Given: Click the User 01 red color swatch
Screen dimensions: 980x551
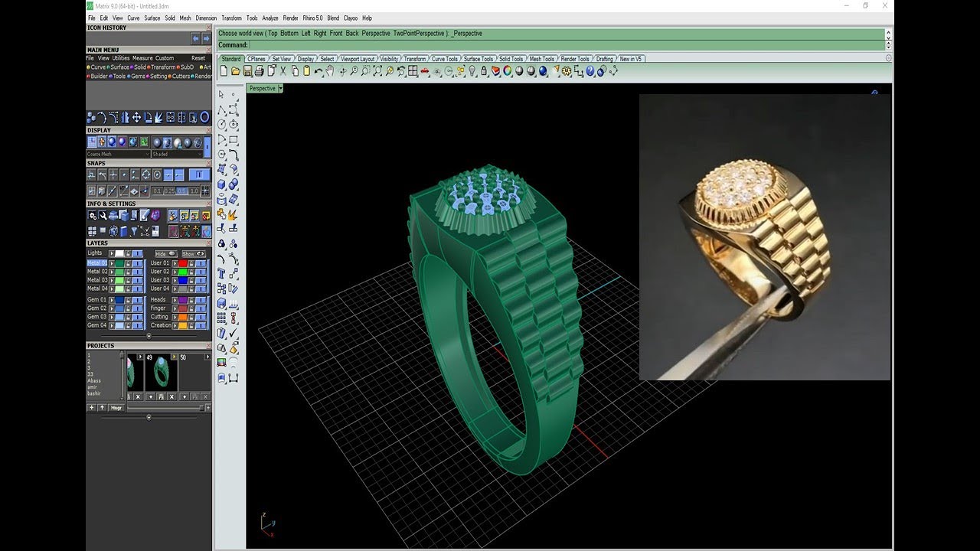Looking at the screenshot, I should tap(183, 263).
